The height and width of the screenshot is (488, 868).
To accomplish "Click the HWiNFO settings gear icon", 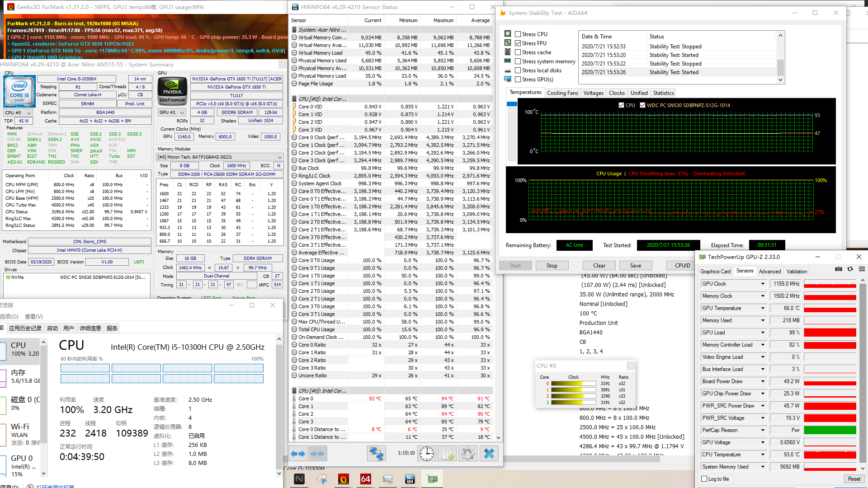I will click(x=468, y=453).
